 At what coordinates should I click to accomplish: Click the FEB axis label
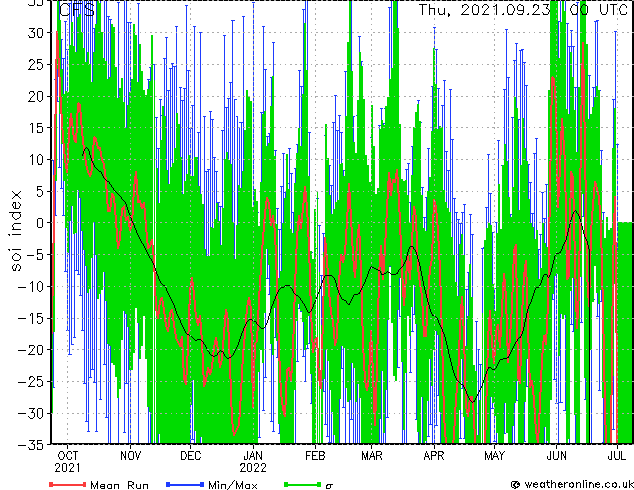(x=315, y=456)
